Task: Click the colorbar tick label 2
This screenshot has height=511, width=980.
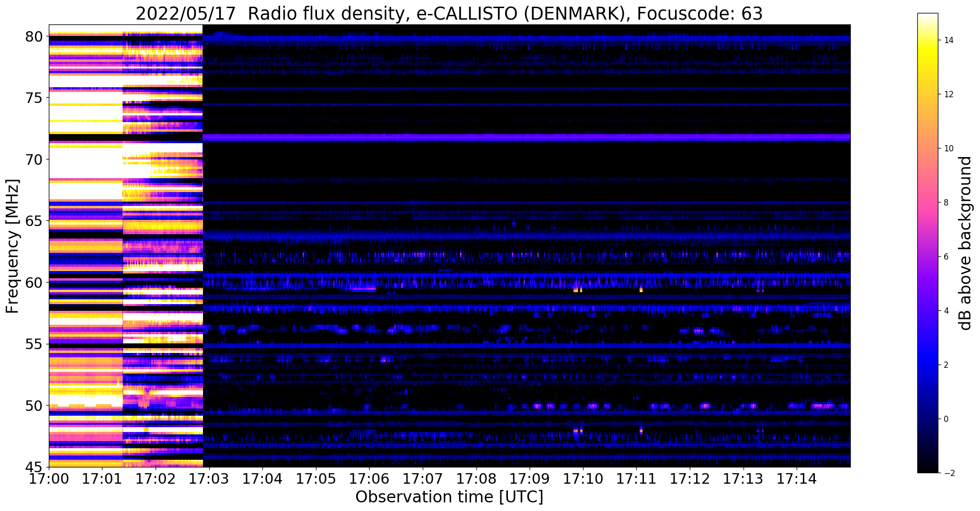Action: point(946,365)
